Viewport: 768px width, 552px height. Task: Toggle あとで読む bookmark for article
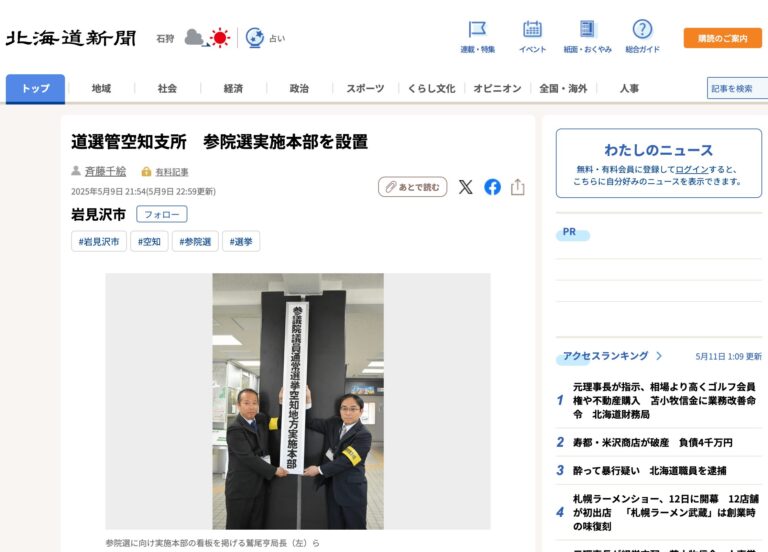coord(412,187)
